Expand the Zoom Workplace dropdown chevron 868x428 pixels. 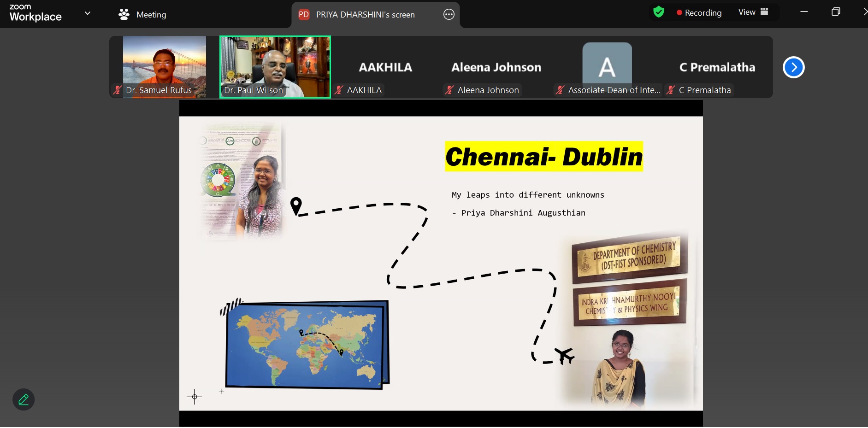(x=88, y=13)
